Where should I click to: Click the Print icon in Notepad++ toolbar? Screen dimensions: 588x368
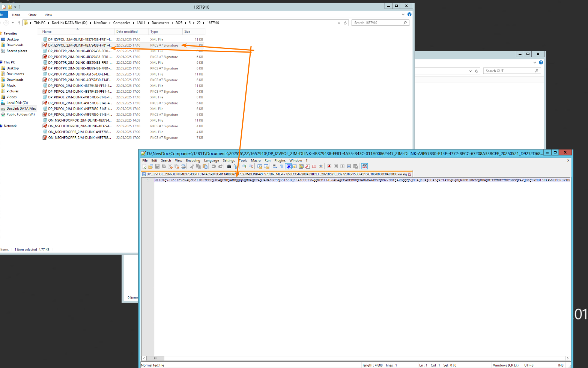(x=183, y=166)
